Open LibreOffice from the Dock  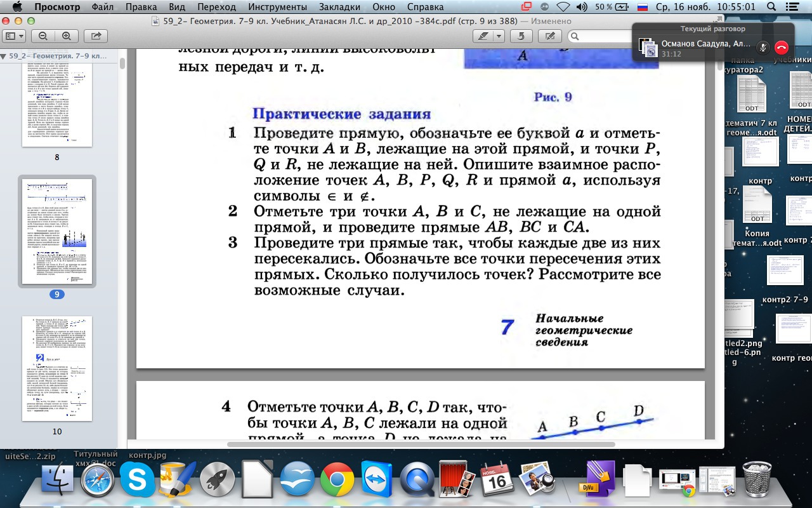point(258,480)
